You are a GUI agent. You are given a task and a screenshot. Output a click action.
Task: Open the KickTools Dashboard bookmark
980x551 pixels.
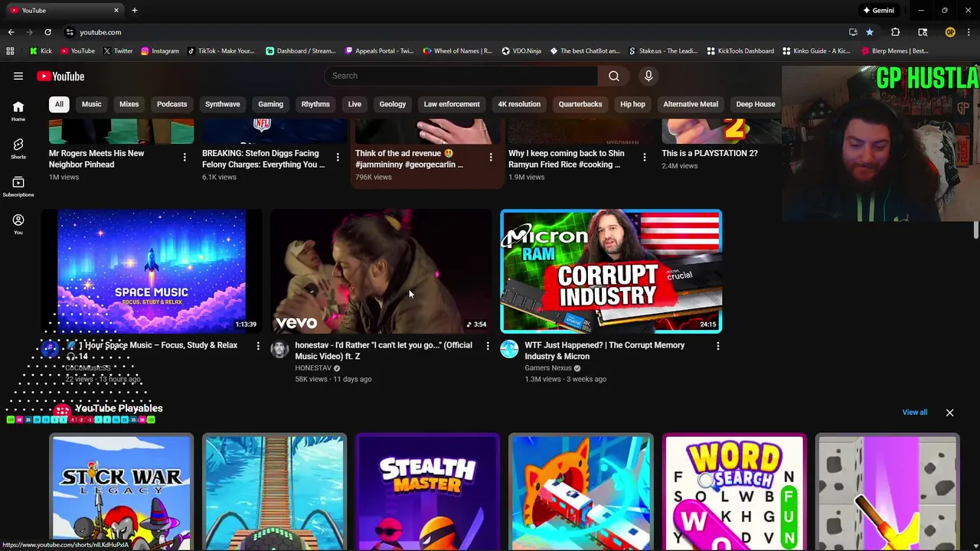coord(740,51)
